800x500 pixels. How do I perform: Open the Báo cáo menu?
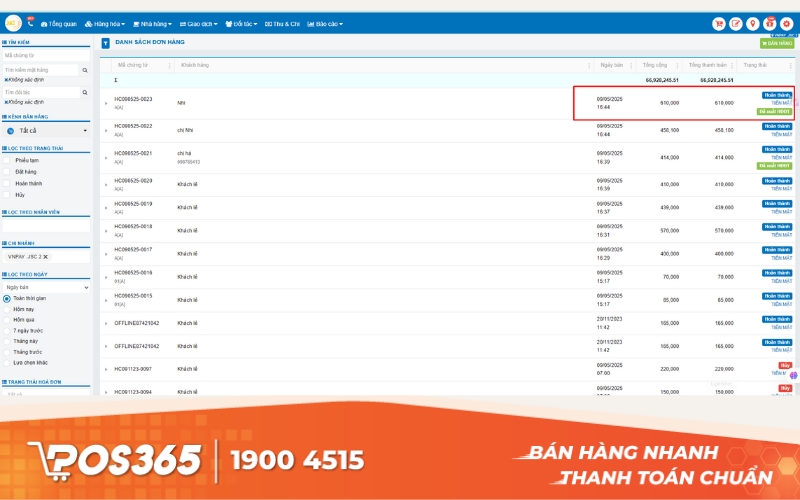point(325,24)
